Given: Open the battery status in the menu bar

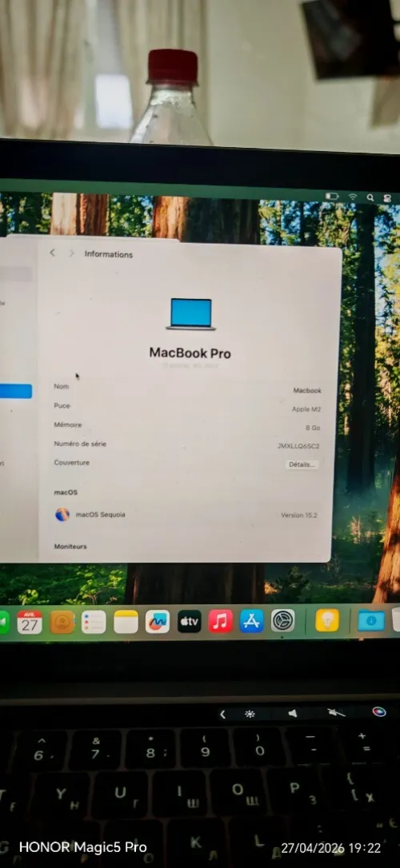Looking at the screenshot, I should tap(332, 196).
